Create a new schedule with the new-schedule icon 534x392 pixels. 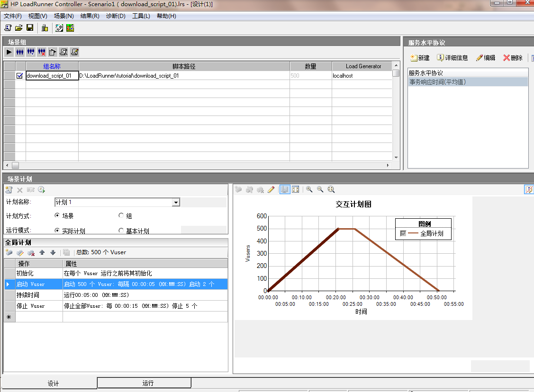8,189
